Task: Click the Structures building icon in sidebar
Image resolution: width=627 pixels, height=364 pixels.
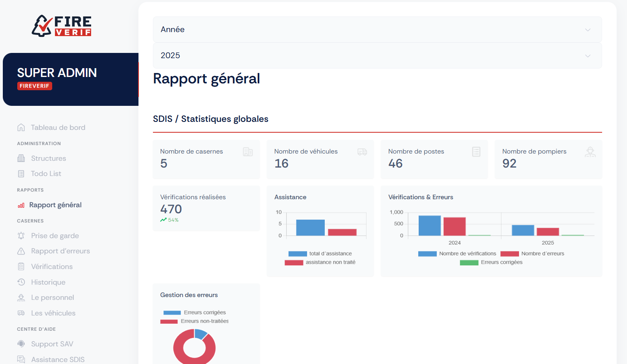Action: 21,158
